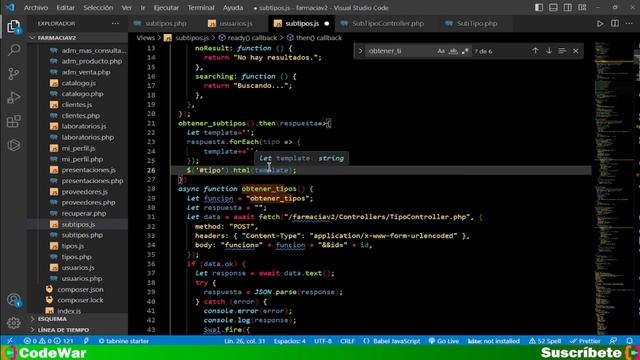This screenshot has height=360, width=640.
Task: Click Lín. 26, col. 31 position
Action: (244, 341)
